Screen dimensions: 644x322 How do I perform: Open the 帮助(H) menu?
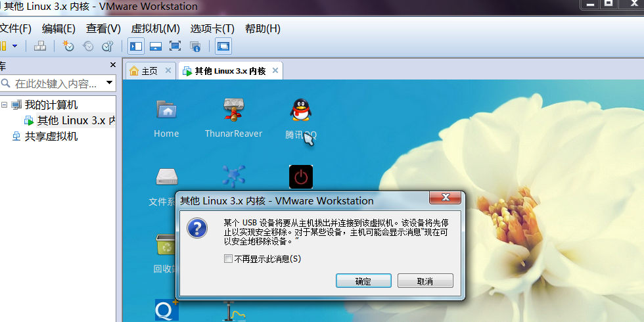click(262, 29)
